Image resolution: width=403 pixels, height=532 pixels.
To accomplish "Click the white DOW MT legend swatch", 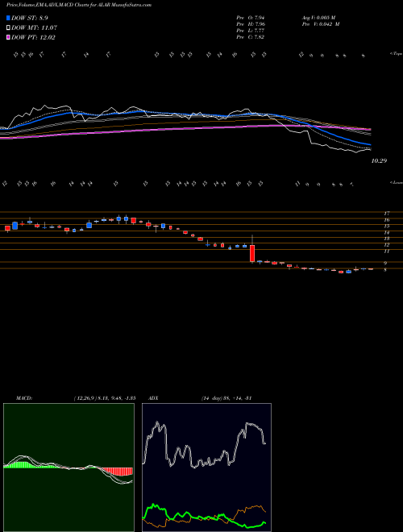I will 8,27.
